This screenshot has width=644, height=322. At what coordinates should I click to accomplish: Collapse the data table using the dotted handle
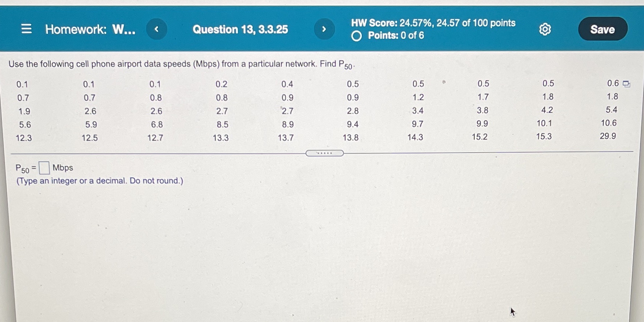tap(325, 153)
